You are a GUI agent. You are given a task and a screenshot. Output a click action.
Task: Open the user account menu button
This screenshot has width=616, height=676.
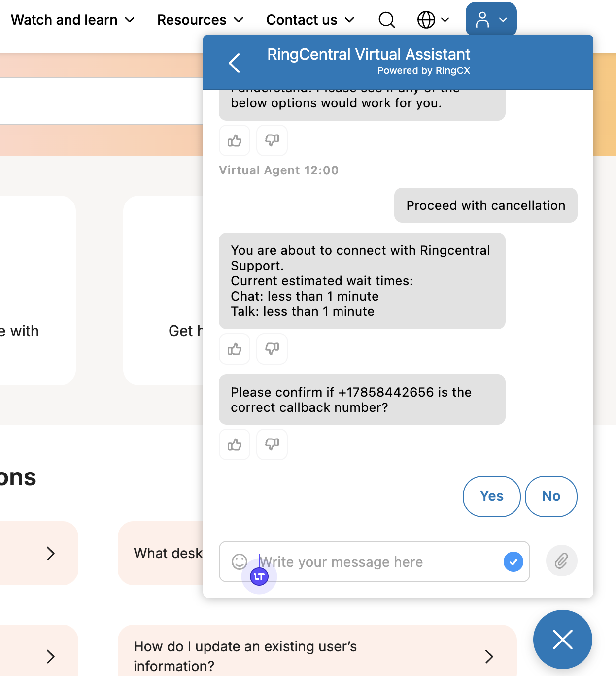tap(491, 20)
